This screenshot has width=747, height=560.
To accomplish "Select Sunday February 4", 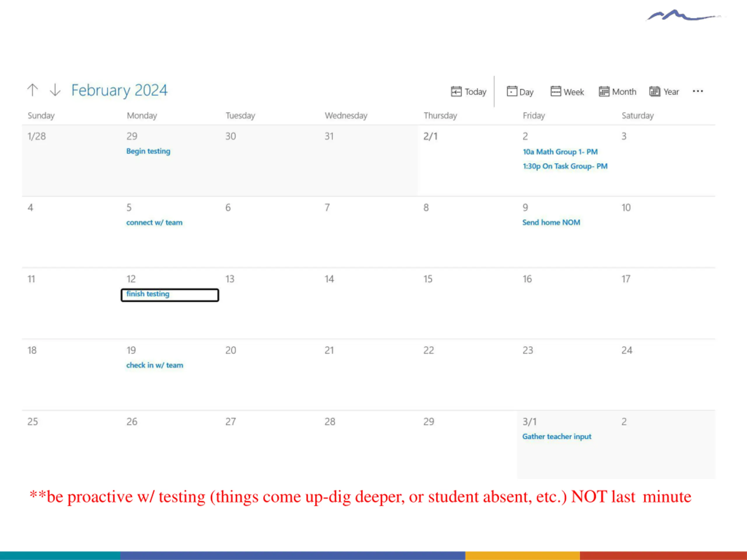I will click(30, 208).
